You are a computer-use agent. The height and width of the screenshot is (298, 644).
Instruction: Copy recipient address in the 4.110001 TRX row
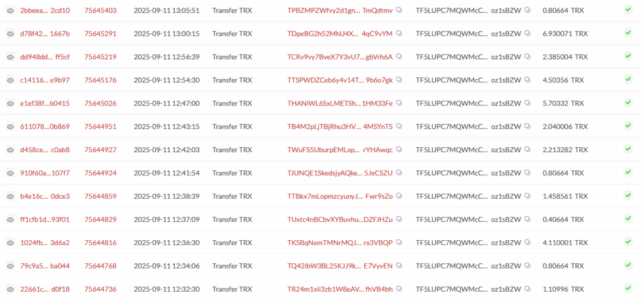528,243
